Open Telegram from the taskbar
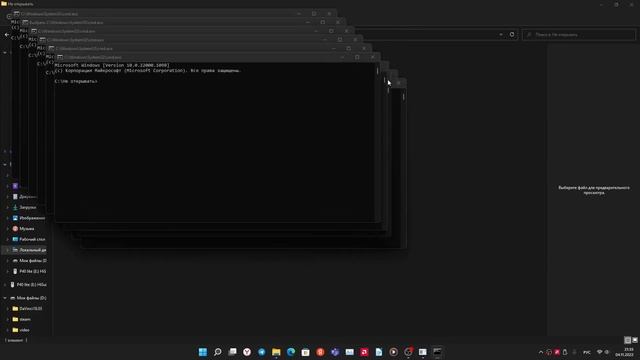 (262, 352)
